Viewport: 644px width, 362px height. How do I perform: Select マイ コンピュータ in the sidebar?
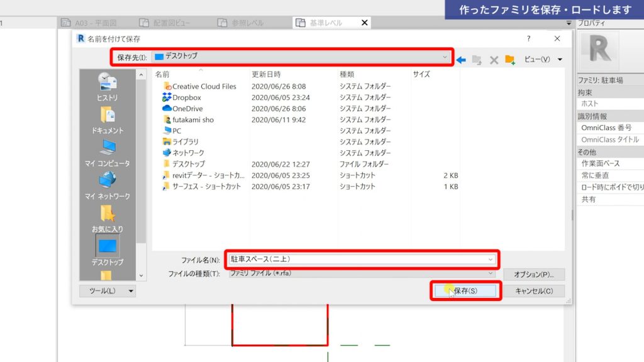[107, 153]
